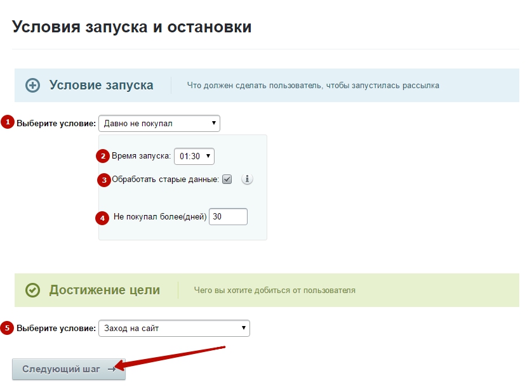Click the Не покупал более(дней) label

pos(160,217)
